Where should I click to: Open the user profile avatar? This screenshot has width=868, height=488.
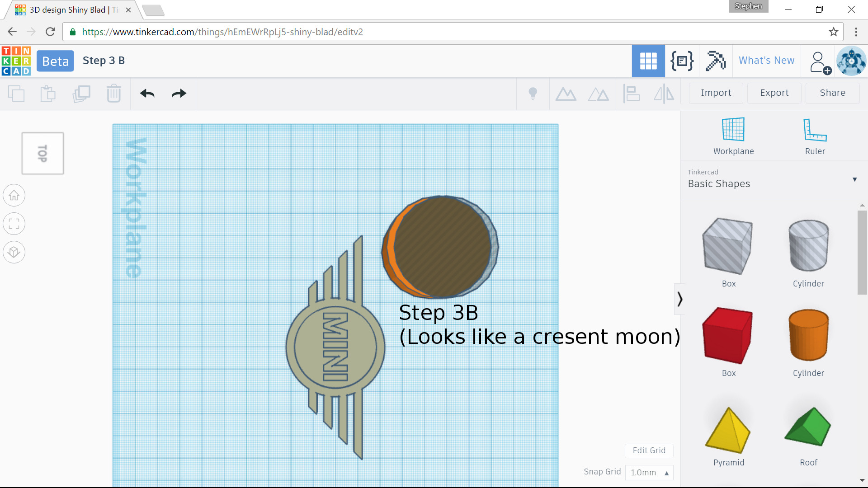point(851,61)
